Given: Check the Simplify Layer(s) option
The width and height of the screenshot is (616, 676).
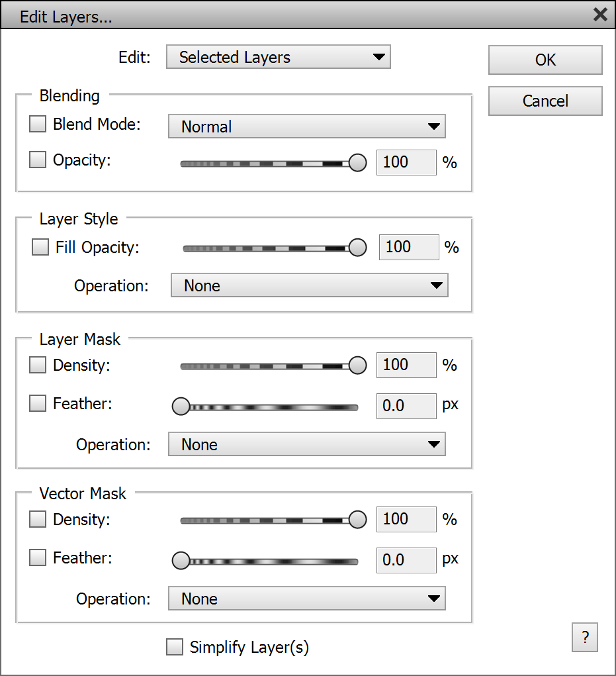Looking at the screenshot, I should tap(175, 647).
